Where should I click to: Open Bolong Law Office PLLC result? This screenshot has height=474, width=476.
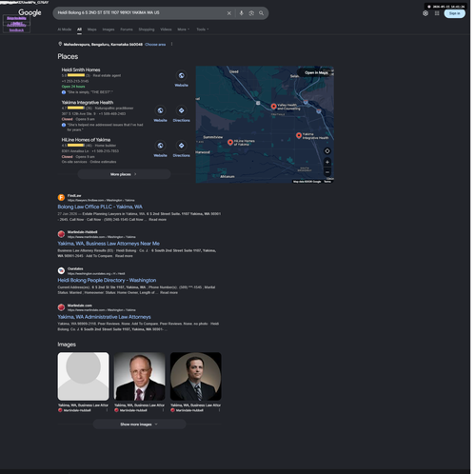[x=100, y=207]
